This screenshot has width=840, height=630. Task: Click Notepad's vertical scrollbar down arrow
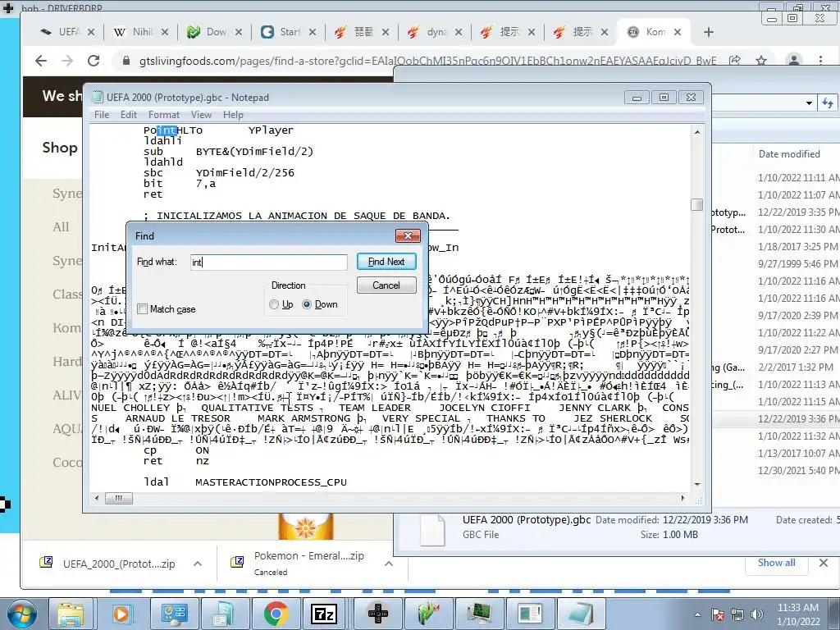click(697, 484)
